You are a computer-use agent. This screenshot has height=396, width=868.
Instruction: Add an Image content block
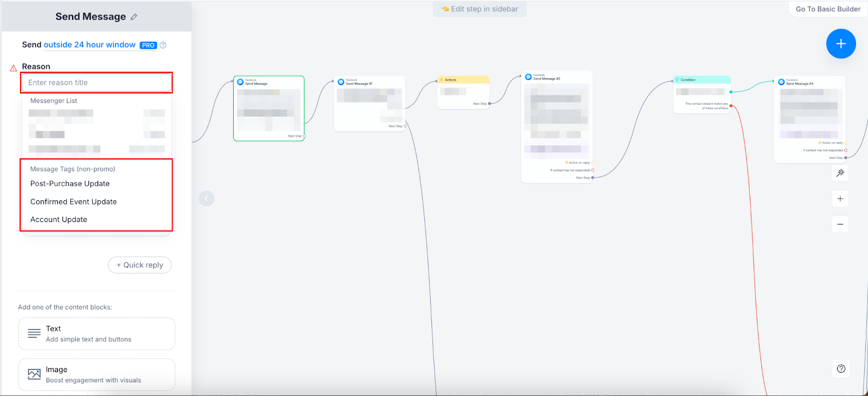(97, 374)
